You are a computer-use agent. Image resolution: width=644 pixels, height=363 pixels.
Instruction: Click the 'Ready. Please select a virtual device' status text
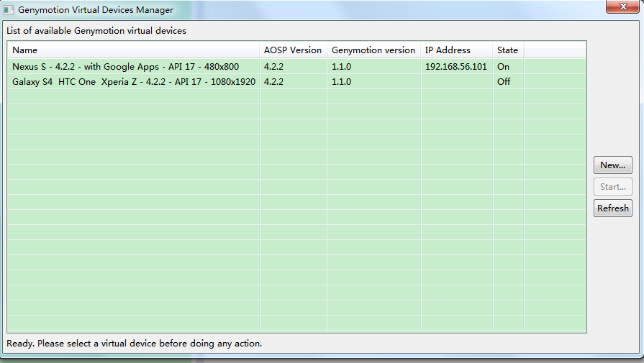135,344
